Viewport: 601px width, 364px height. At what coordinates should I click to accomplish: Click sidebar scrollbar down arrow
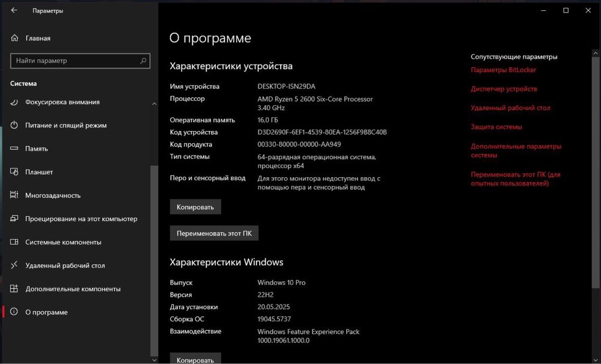click(154, 360)
